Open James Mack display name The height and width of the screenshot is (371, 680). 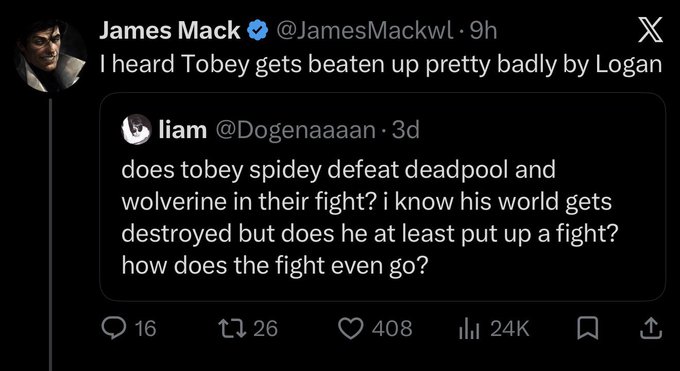click(x=170, y=31)
